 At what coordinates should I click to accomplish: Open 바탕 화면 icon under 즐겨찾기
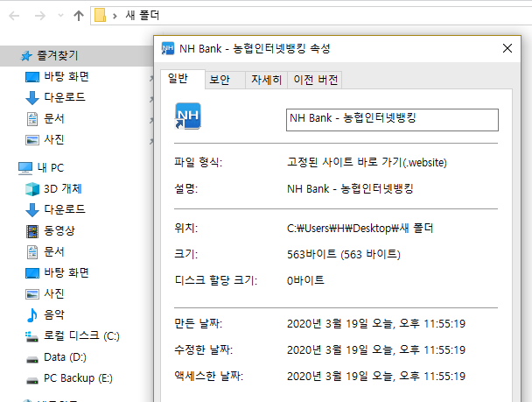pos(32,77)
